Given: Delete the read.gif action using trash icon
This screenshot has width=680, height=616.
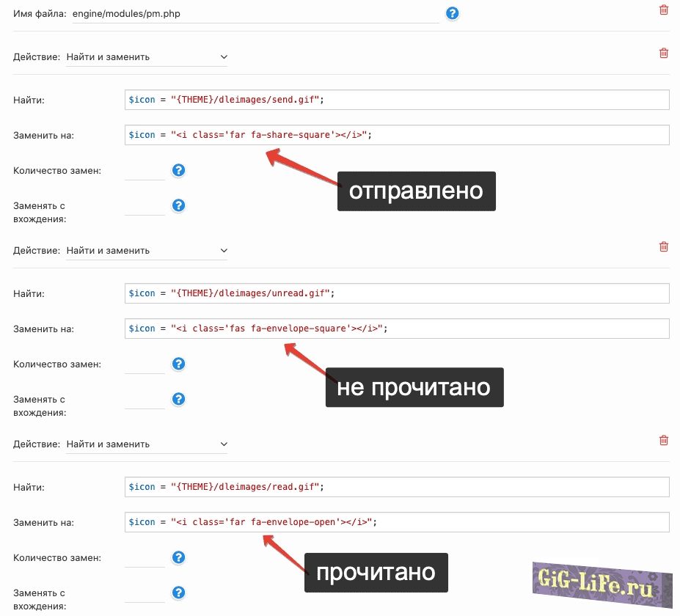Looking at the screenshot, I should pyautogui.click(x=664, y=440).
